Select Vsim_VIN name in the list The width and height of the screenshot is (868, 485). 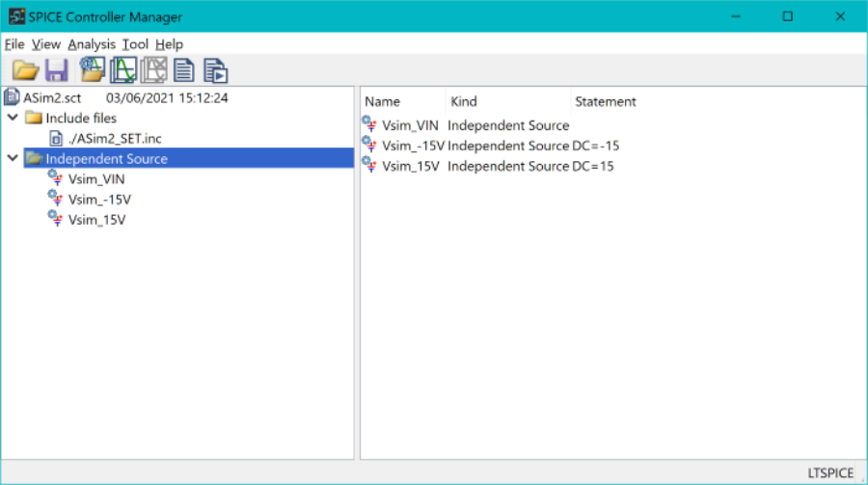click(410, 125)
